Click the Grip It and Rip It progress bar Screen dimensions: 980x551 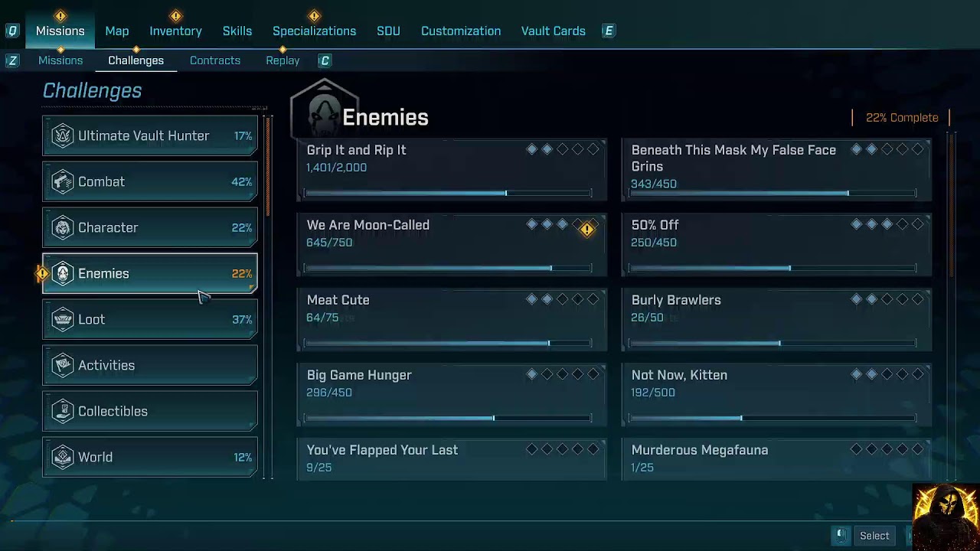[448, 193]
